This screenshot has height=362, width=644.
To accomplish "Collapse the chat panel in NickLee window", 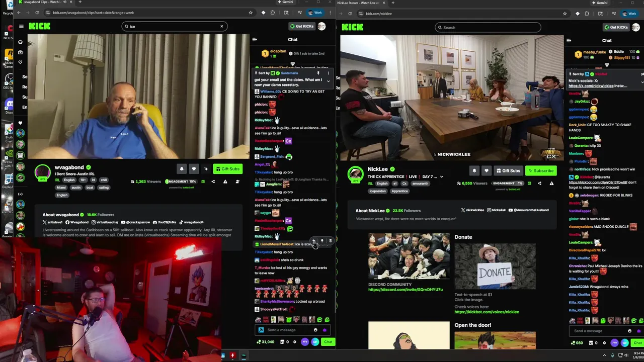I will click(x=569, y=41).
